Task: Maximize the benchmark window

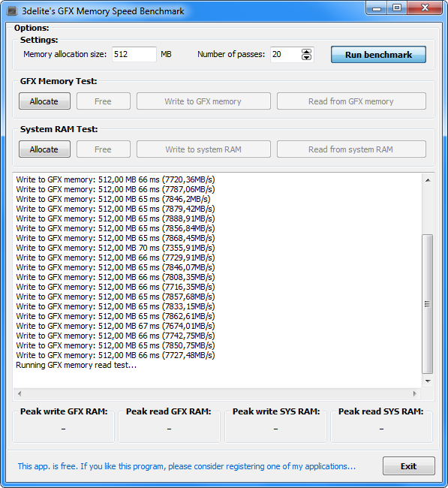Action: [397, 8]
